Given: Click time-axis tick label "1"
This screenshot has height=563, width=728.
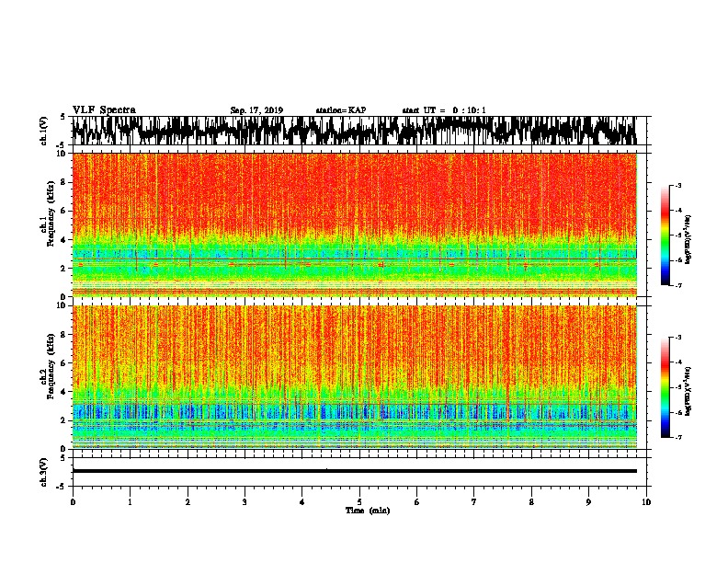Looking at the screenshot, I should point(130,502).
